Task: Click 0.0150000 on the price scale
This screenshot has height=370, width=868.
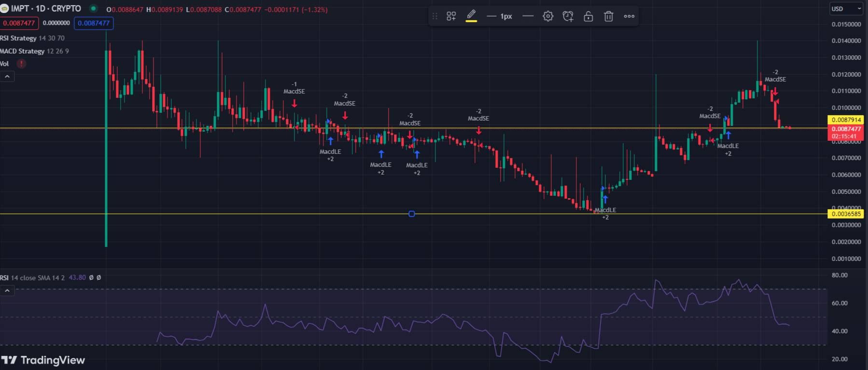Action: pyautogui.click(x=846, y=24)
